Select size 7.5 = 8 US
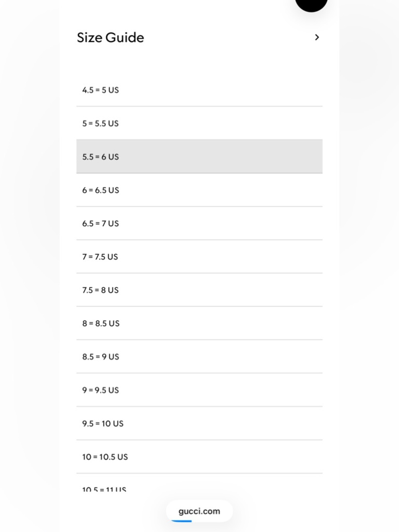Screen dimensions: 399x532 pyautogui.click(x=199, y=290)
